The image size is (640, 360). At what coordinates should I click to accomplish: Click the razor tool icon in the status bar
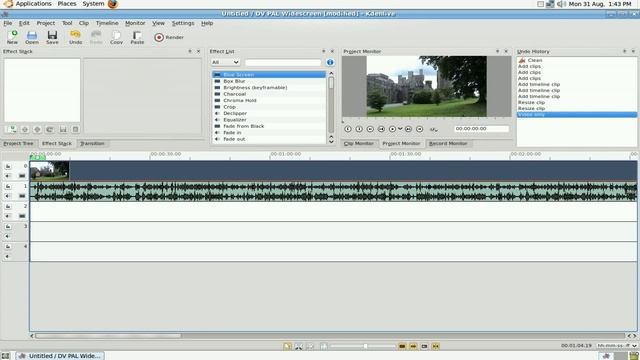coord(299,346)
